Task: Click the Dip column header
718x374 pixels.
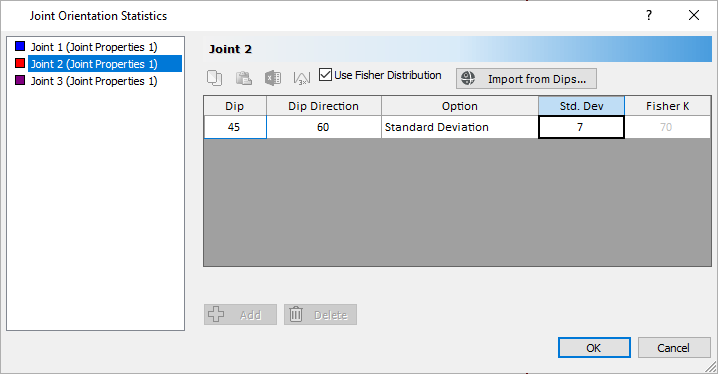Action: (x=235, y=106)
